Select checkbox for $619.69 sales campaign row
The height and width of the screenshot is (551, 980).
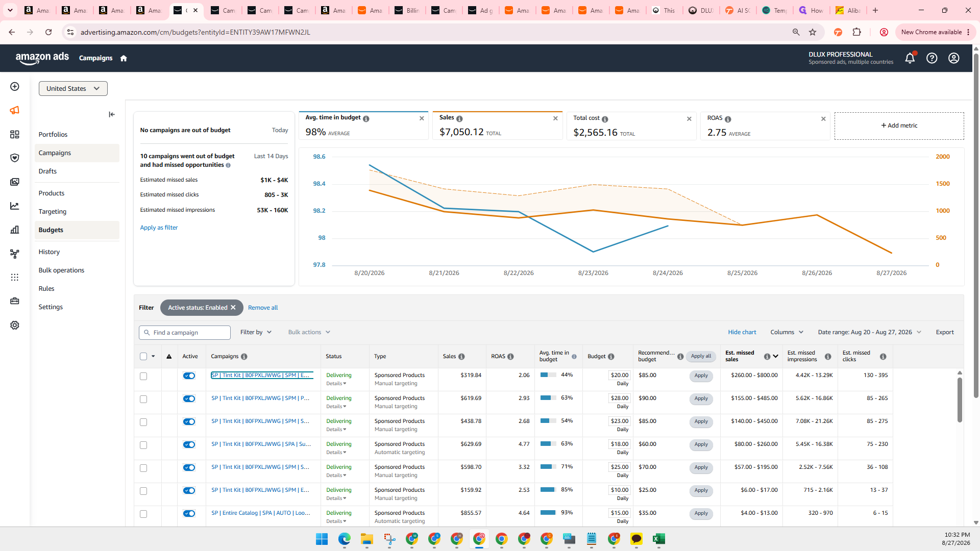(x=143, y=399)
